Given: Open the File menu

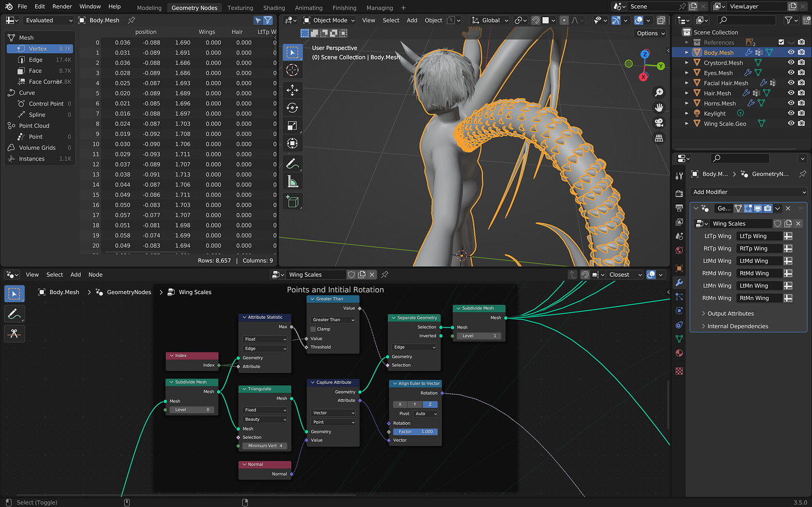Looking at the screenshot, I should tap(22, 6).
